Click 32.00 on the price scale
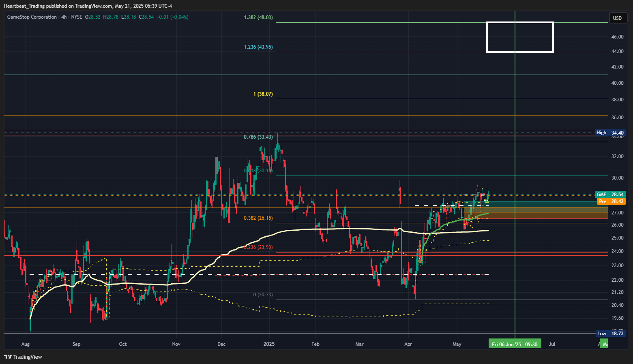Viewport: 633px width, 364px height. point(617,156)
